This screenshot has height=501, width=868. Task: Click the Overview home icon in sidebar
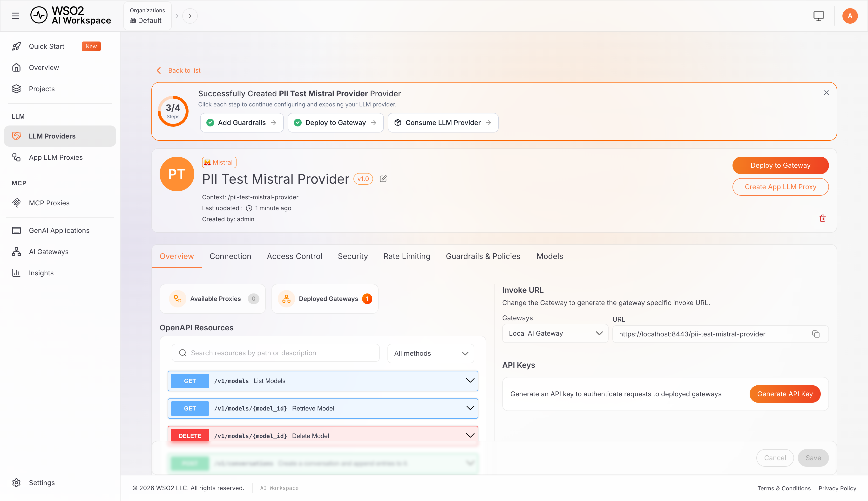pyautogui.click(x=16, y=67)
